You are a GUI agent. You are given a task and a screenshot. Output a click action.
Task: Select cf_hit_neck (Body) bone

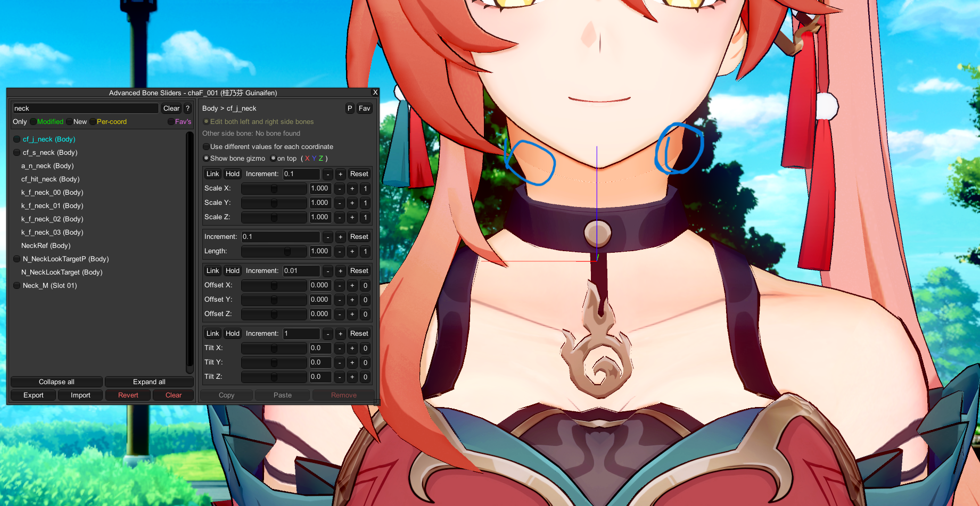[x=50, y=179]
